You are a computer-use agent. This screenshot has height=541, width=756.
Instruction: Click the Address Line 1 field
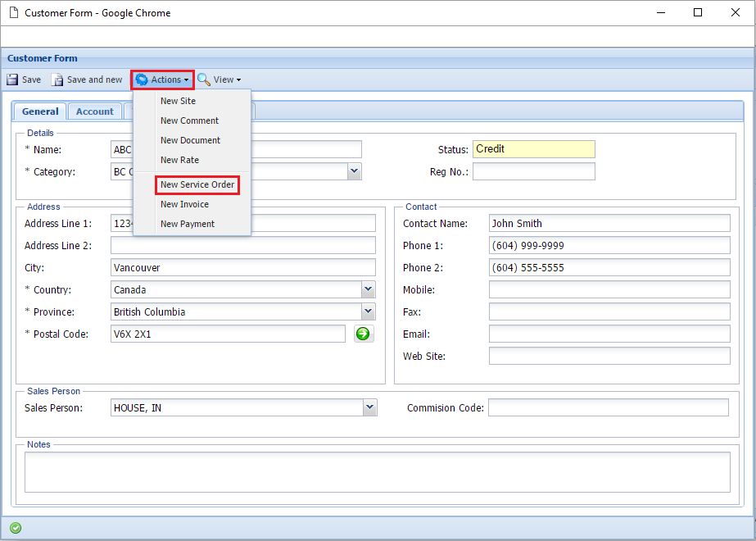coord(243,224)
